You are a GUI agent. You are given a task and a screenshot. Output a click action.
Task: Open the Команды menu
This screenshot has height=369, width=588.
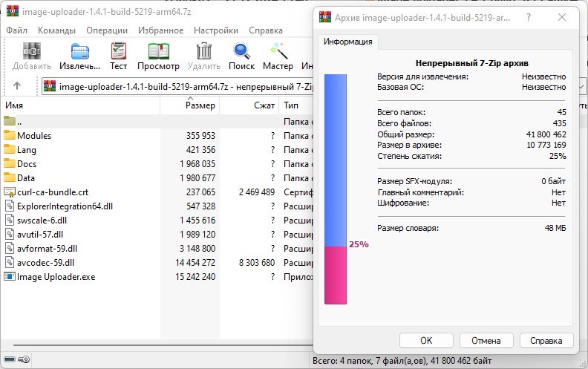point(56,30)
